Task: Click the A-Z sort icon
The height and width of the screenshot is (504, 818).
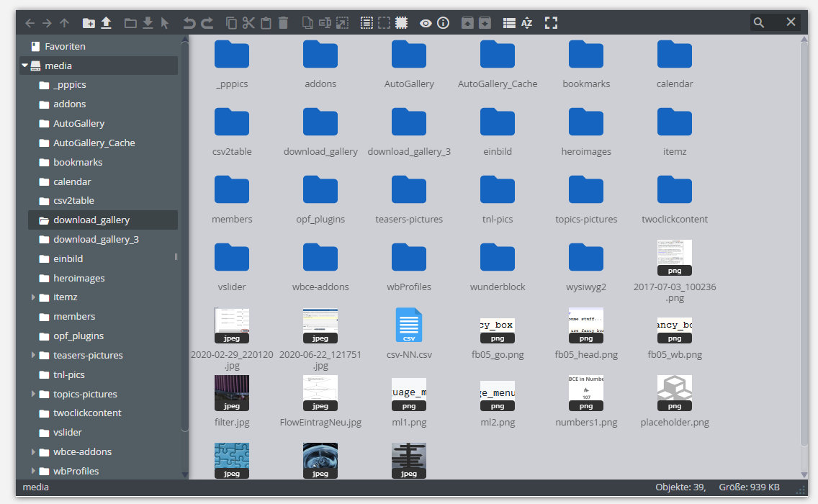Action: point(526,23)
